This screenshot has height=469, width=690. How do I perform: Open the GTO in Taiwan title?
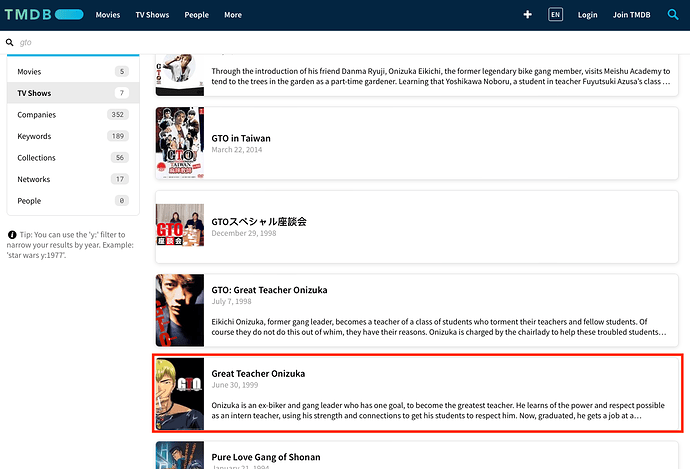241,138
